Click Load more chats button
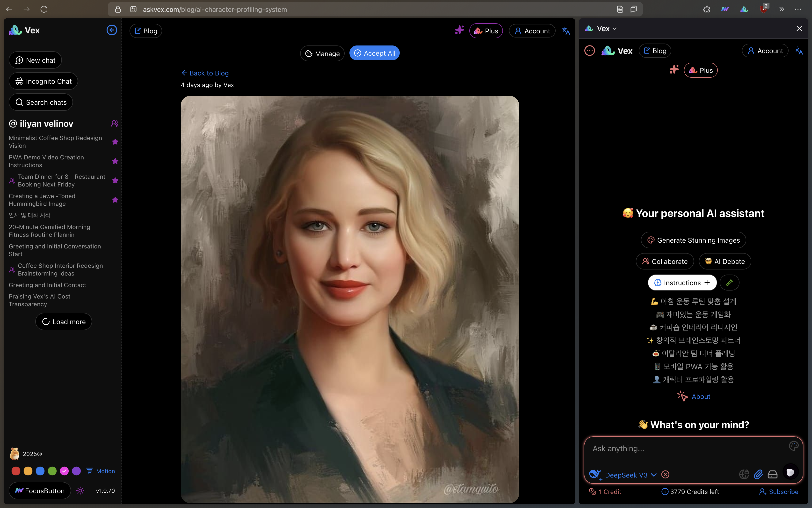The image size is (812, 508). (x=64, y=321)
